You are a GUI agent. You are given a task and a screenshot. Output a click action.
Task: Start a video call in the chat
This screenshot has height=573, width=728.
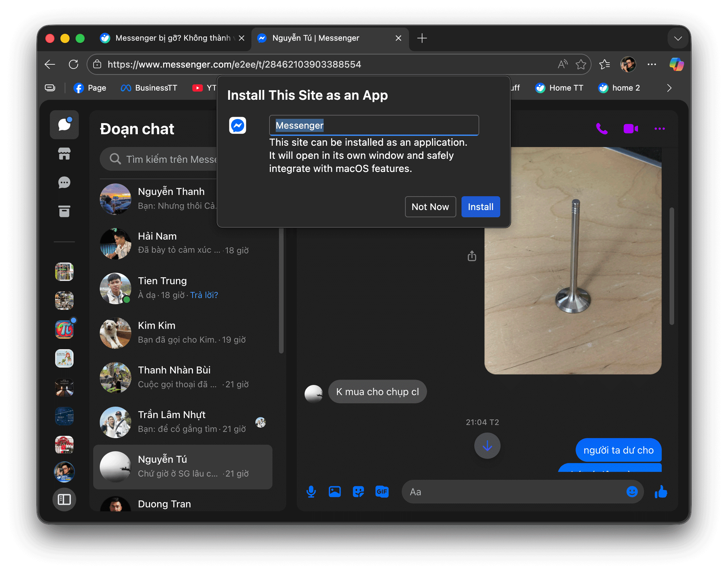tap(631, 129)
